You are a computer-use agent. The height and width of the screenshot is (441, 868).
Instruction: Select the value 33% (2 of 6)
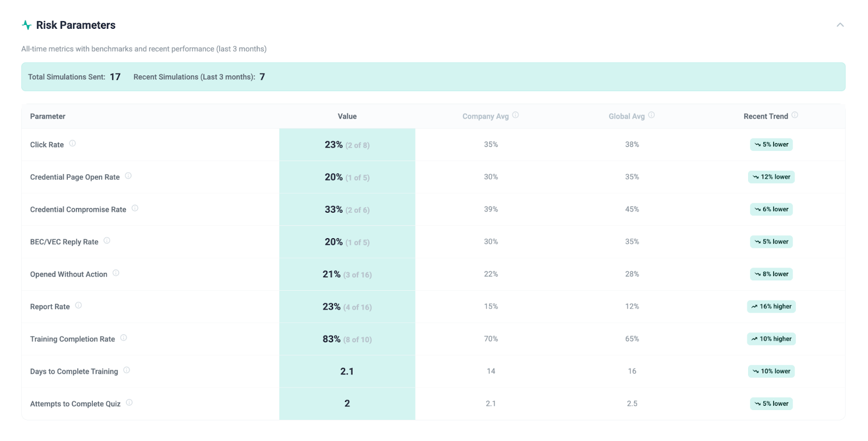[x=347, y=210]
